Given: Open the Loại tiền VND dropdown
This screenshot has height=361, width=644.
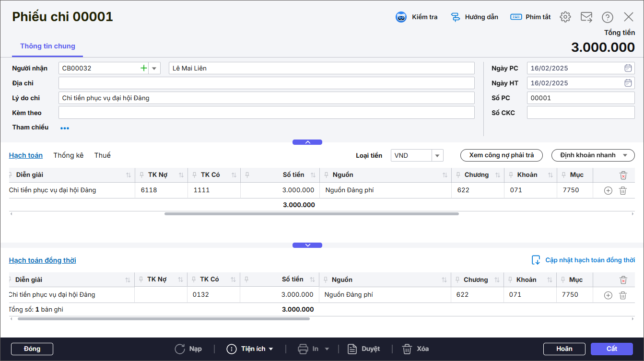Looking at the screenshot, I should [437, 155].
